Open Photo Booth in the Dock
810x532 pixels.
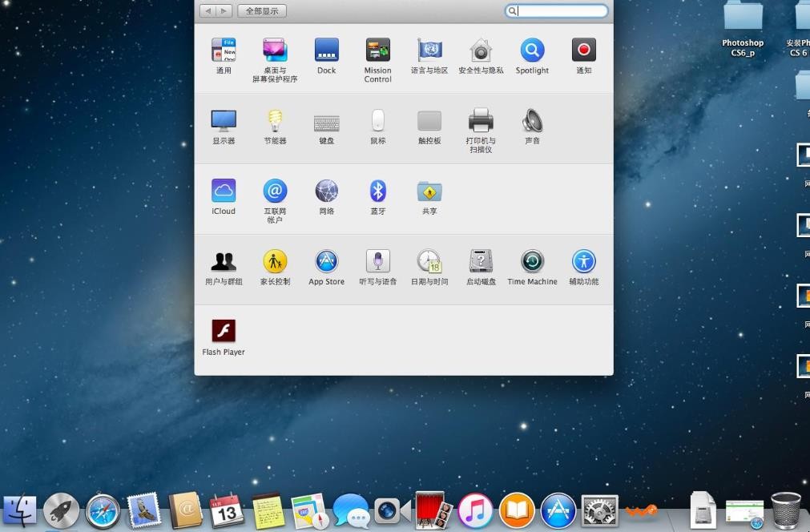click(434, 510)
